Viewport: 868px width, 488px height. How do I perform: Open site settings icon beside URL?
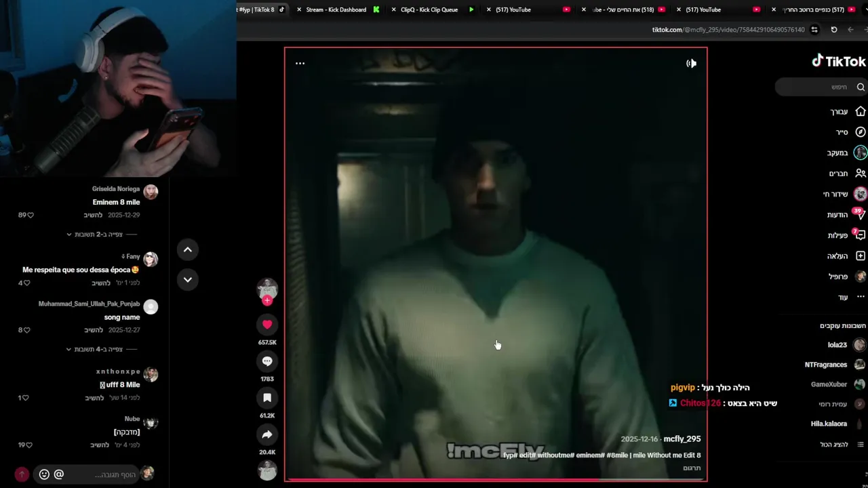coord(814,30)
